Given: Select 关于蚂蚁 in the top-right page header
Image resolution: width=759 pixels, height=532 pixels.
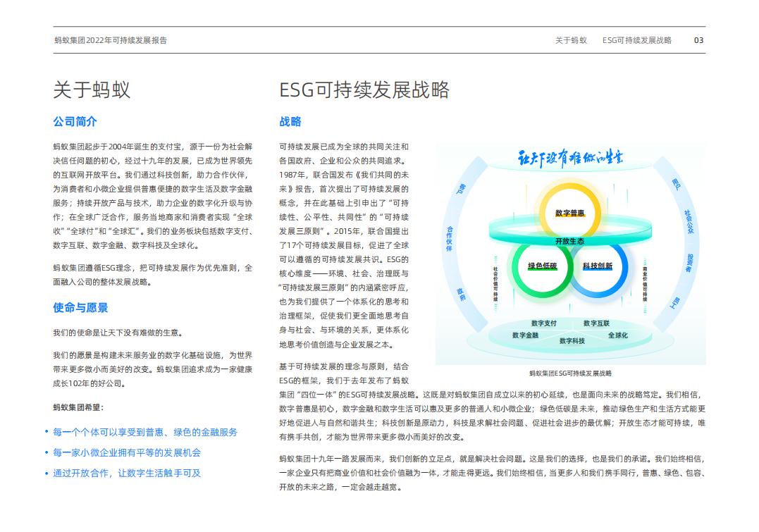Looking at the screenshot, I should (571, 40).
